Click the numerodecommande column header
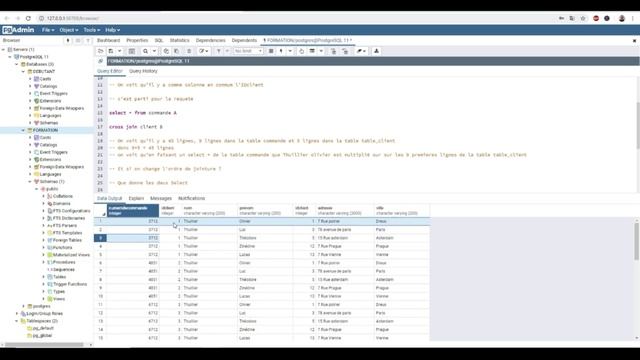The image size is (640, 360). point(133,211)
